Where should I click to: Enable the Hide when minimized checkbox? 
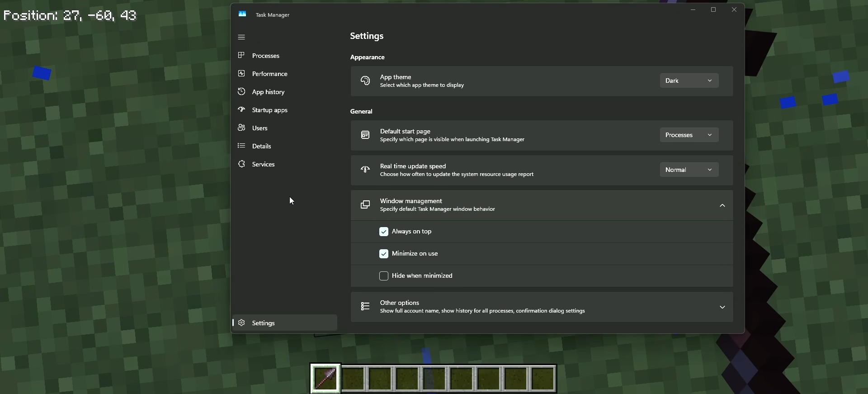(384, 276)
